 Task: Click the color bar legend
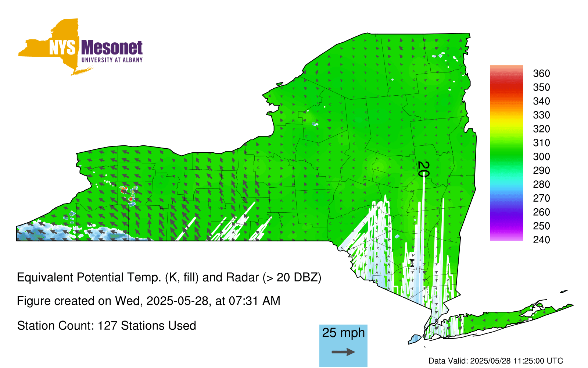[x=506, y=153]
